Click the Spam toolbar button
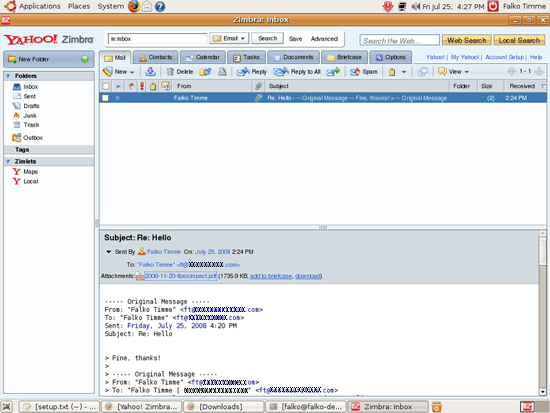This screenshot has height=413, width=550. (x=364, y=72)
